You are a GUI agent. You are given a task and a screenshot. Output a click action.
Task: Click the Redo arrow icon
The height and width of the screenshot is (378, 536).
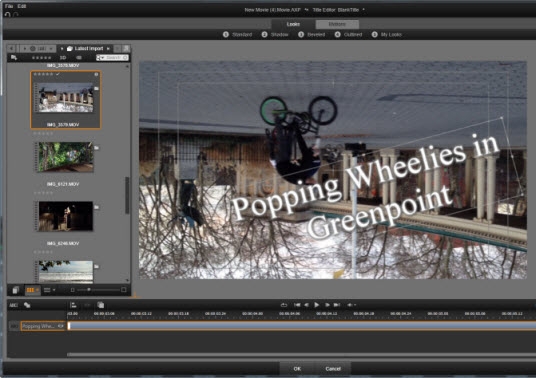[15, 14]
